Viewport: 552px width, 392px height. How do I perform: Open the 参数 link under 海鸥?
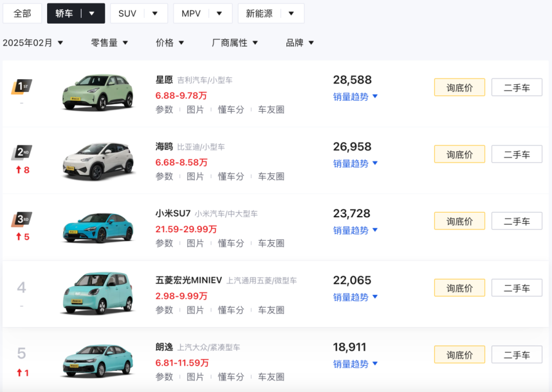click(164, 176)
